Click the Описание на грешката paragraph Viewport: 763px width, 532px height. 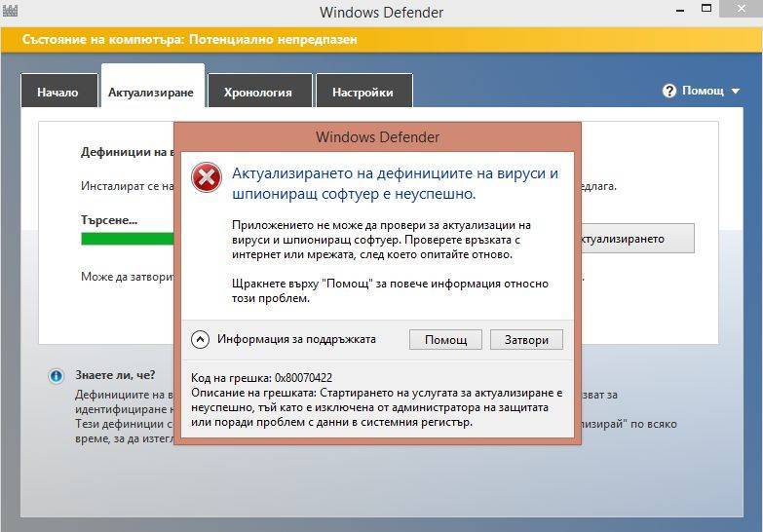click(x=377, y=407)
